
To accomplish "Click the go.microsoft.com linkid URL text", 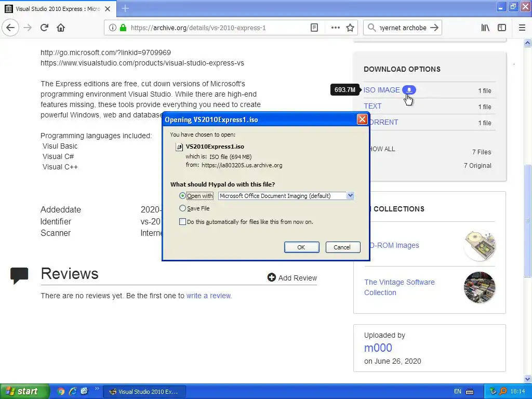I will 105,52.
